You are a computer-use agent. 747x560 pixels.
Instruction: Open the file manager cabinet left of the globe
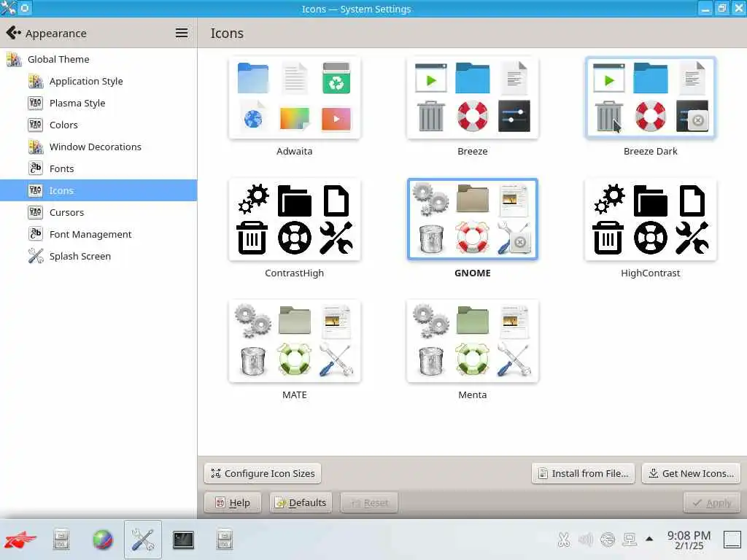(61, 540)
